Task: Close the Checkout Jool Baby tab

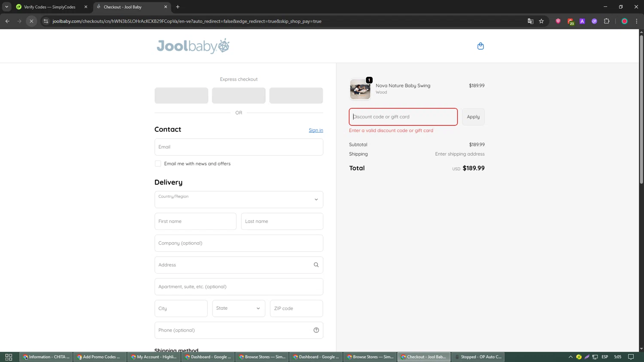Action: point(166,7)
